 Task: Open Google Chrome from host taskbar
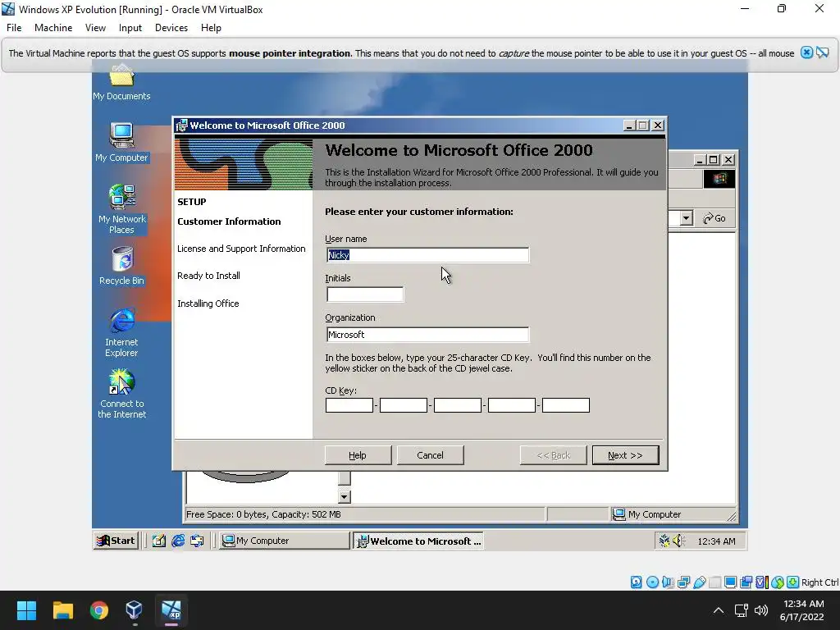(99, 610)
